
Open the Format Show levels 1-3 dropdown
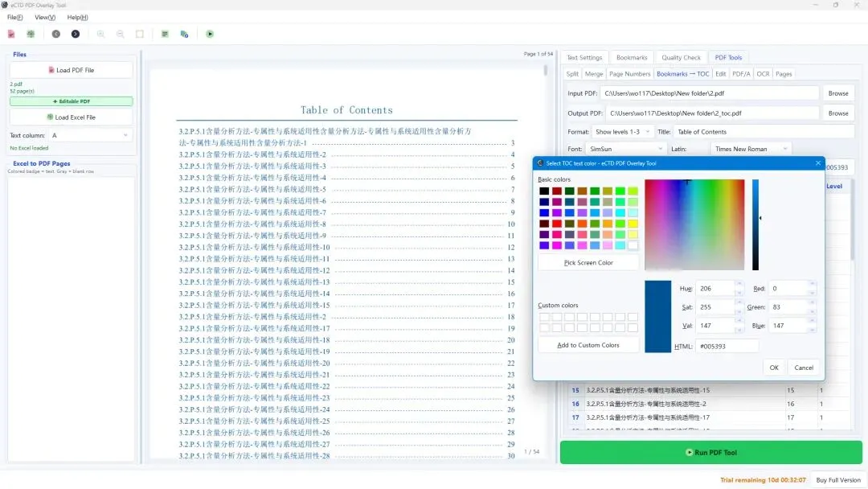(x=622, y=132)
